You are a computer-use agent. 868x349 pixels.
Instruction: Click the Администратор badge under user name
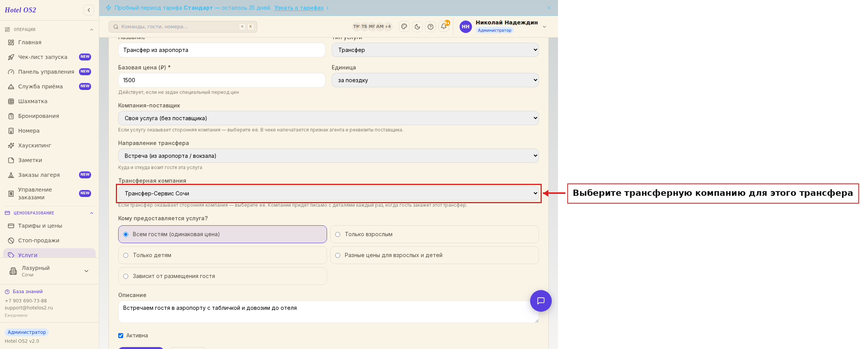click(494, 30)
